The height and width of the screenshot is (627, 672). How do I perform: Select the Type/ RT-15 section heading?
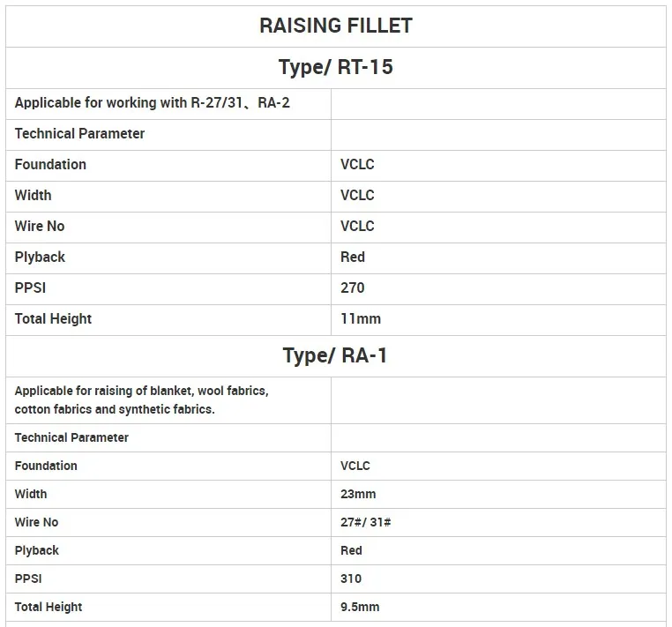[x=335, y=67]
